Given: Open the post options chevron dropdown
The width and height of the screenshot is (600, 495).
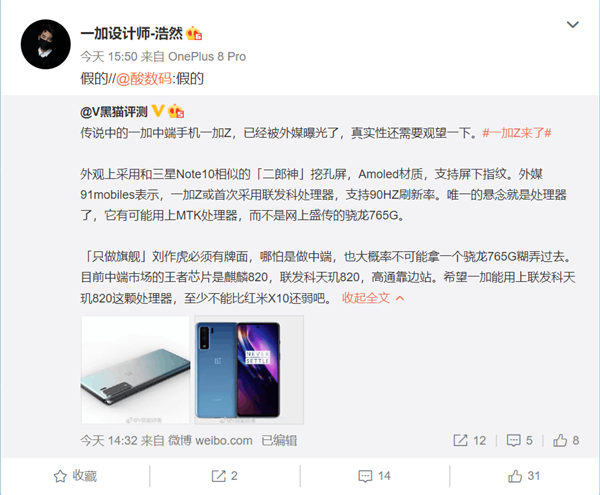Looking at the screenshot, I should [x=572, y=25].
